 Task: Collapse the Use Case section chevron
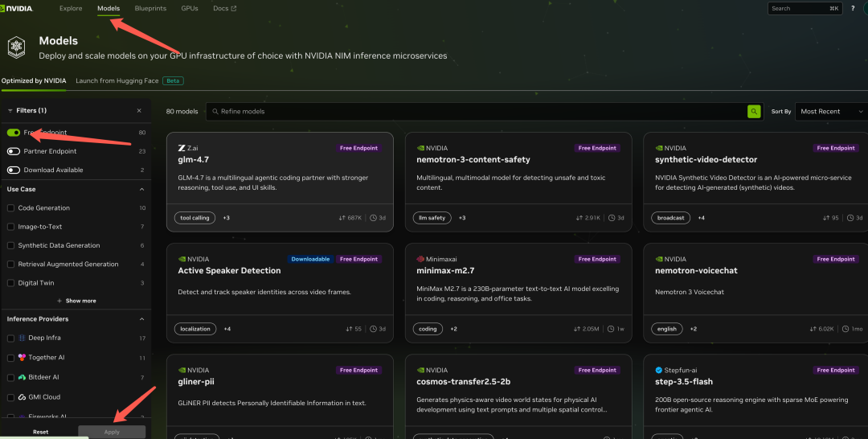pyautogui.click(x=141, y=189)
